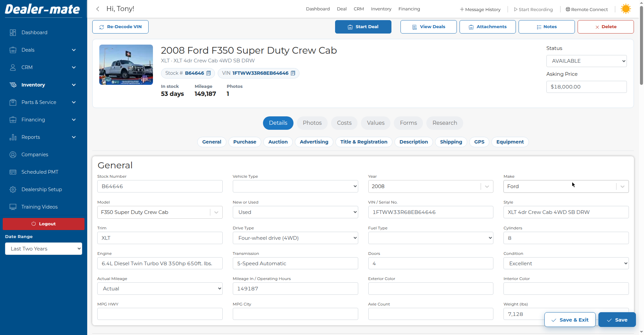The image size is (644, 335).
Task: Expand the Inventory sidebar submenu chevron
Action: [x=74, y=85]
